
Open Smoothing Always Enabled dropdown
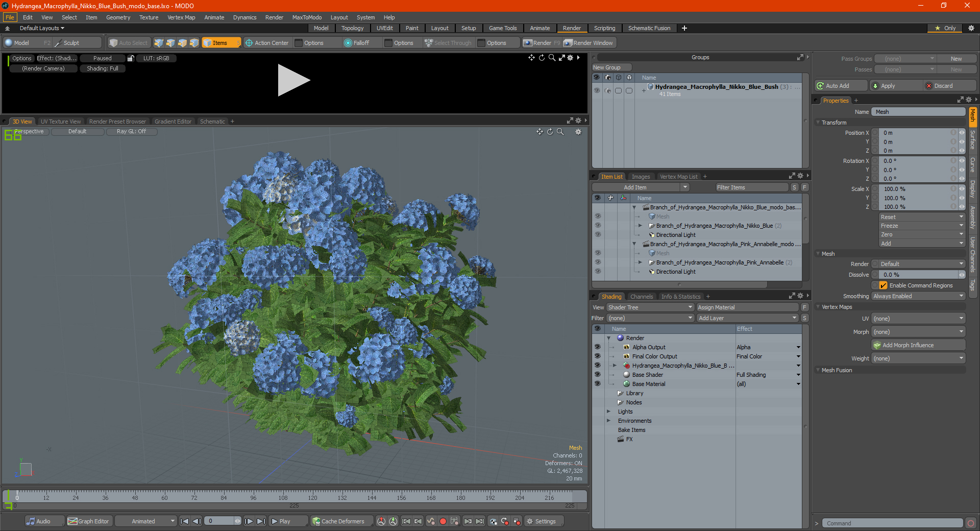(x=918, y=296)
